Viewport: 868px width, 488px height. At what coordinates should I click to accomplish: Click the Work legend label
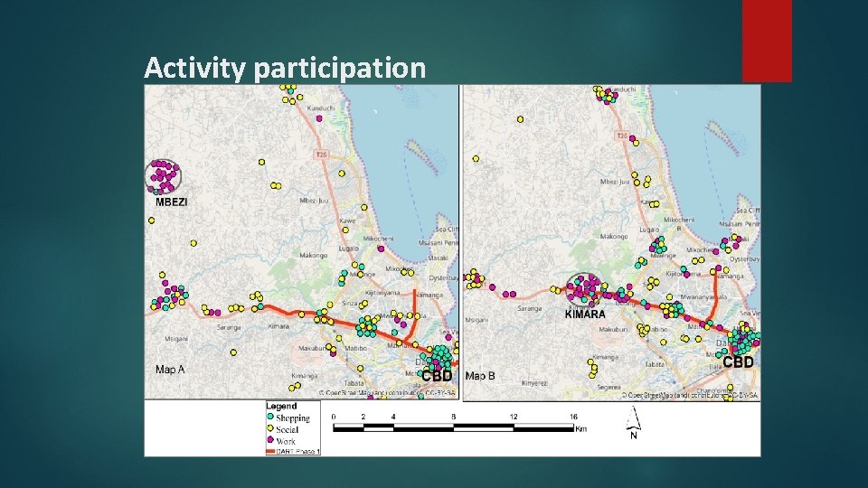tap(286, 442)
